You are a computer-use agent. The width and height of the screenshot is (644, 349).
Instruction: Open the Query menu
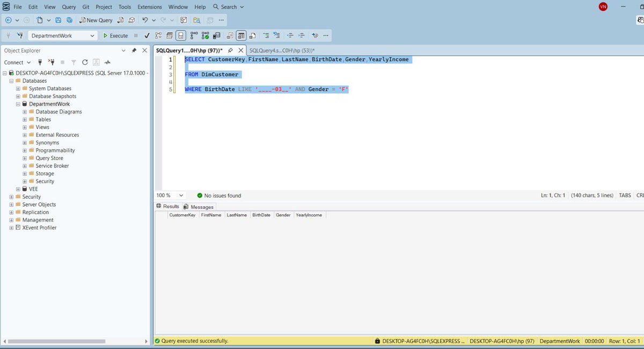pyautogui.click(x=69, y=7)
